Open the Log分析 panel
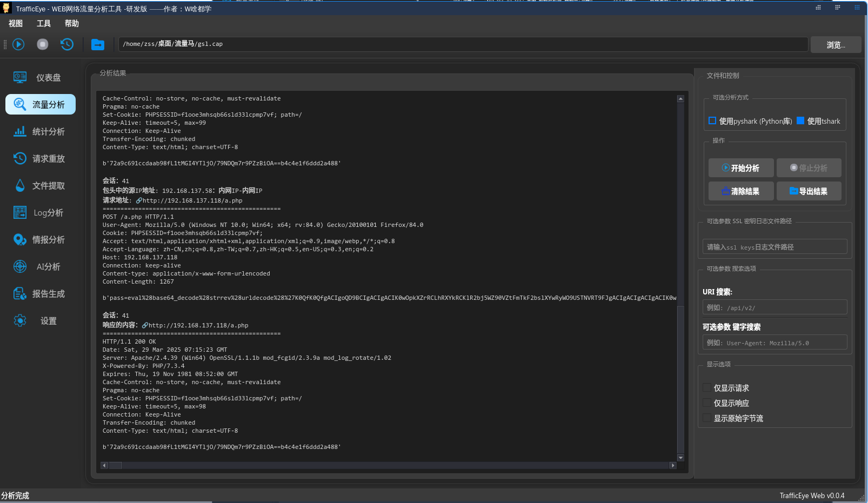 coord(40,212)
